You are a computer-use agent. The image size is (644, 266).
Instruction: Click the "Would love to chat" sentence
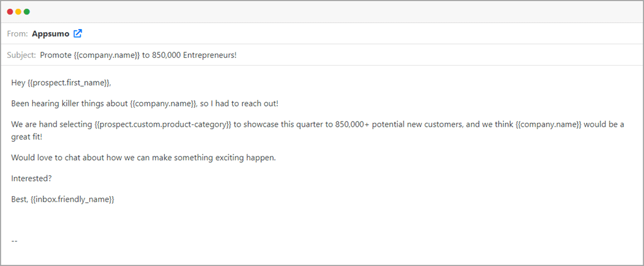144,158
